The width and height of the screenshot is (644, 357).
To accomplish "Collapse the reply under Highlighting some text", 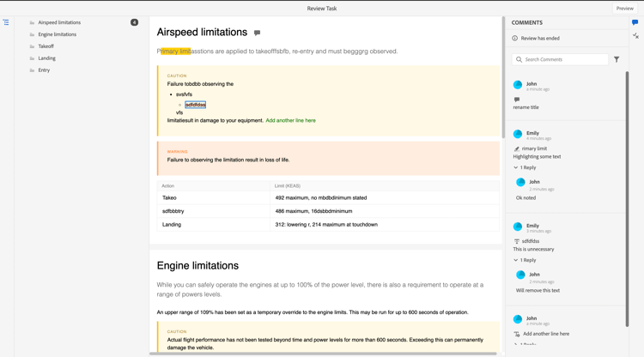I will pyautogui.click(x=516, y=167).
